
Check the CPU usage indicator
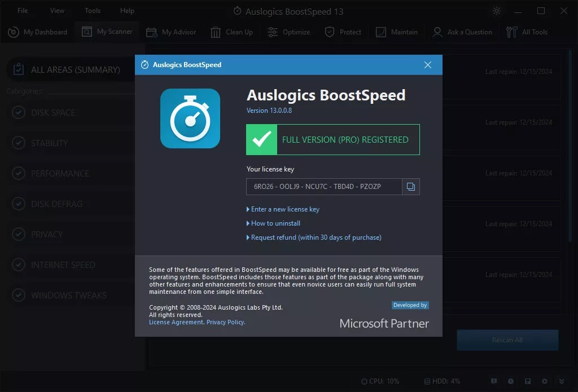tap(380, 381)
